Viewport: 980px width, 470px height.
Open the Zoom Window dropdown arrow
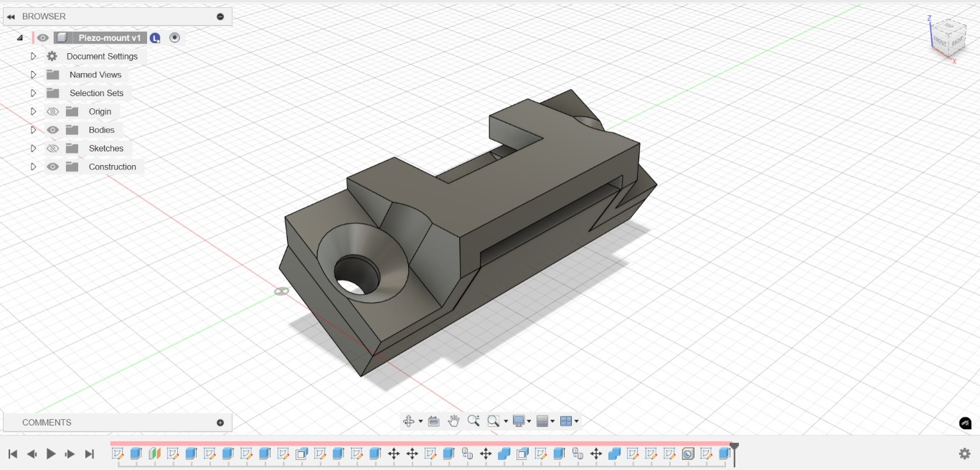[506, 422]
